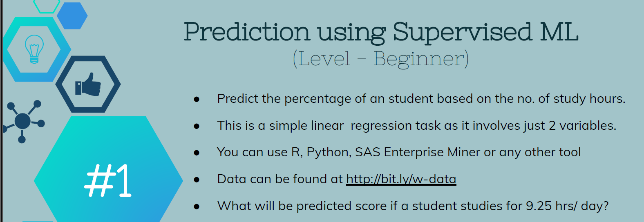The image size is (644, 222).
Task: Open the http://bit.ly/w-data link
Action: (401, 179)
